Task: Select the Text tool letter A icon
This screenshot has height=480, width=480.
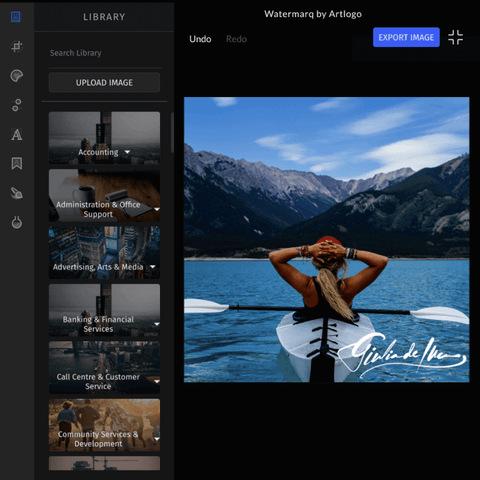Action: (x=17, y=134)
